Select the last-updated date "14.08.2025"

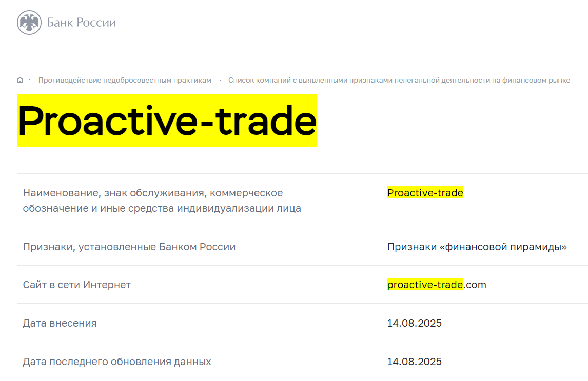click(414, 362)
